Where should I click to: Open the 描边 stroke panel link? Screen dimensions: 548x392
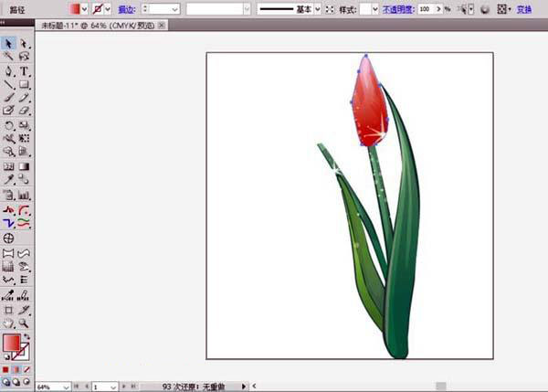tap(126, 8)
